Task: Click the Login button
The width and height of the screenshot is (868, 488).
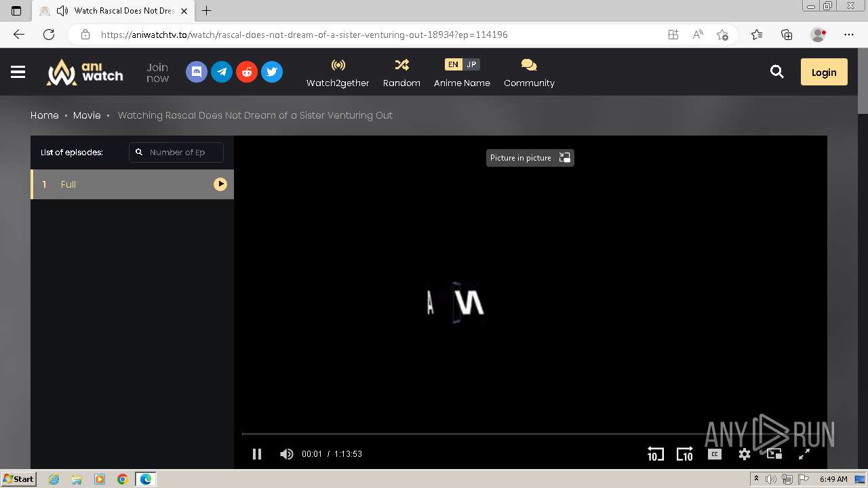Action: click(824, 72)
